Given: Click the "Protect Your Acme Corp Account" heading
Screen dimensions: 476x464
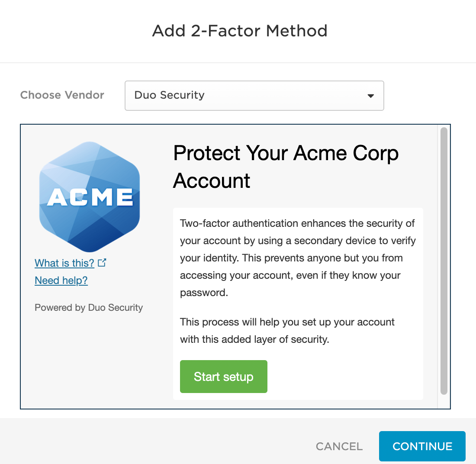Looking at the screenshot, I should [286, 167].
